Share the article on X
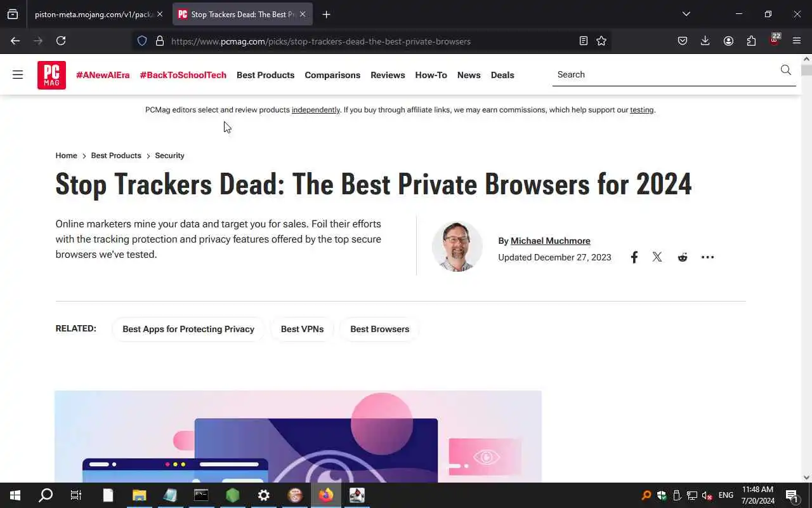The height and width of the screenshot is (508, 812). (x=657, y=257)
